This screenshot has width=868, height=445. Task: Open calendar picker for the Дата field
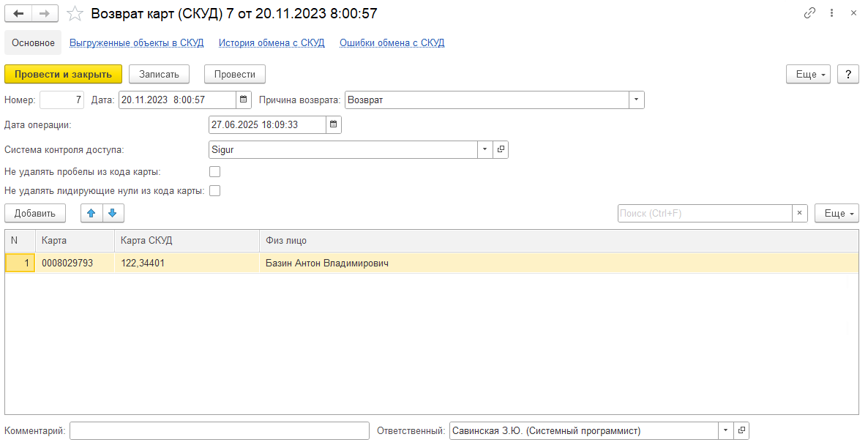click(x=244, y=100)
